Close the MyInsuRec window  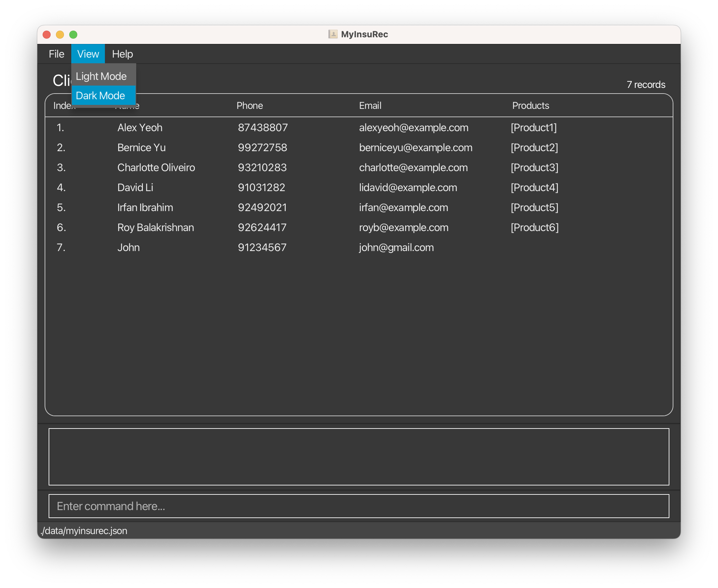point(47,35)
